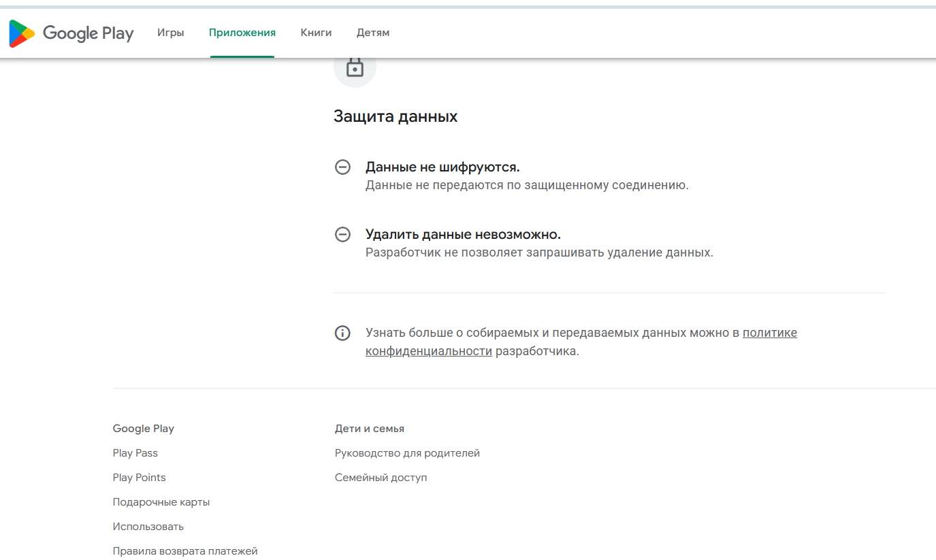Go to the Детям tab
936x560 pixels.
click(x=373, y=33)
